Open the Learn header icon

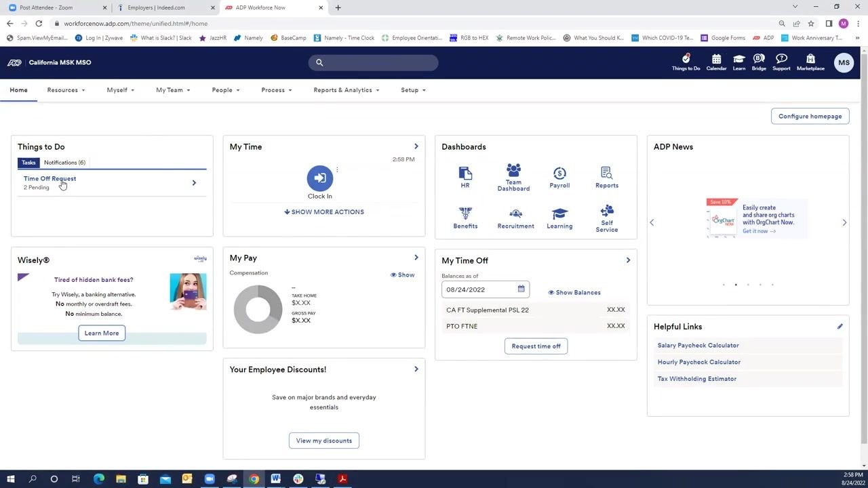coord(739,62)
